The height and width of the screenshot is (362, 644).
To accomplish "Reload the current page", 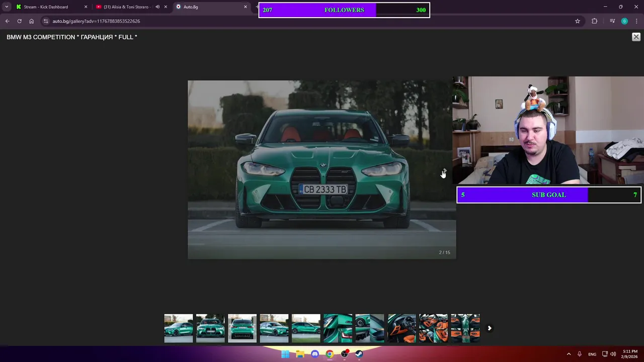I will click(x=19, y=21).
